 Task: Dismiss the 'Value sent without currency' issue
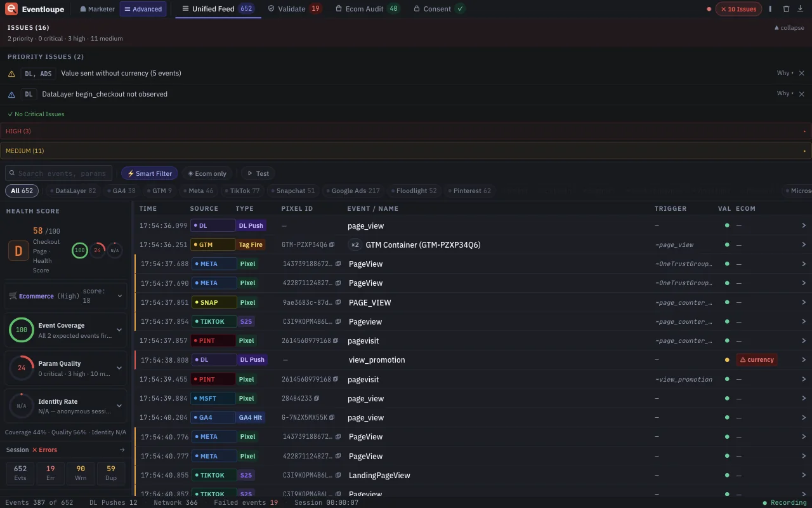click(802, 74)
